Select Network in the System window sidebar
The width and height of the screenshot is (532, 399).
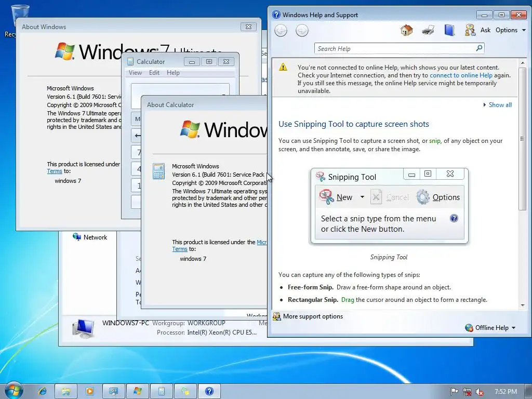(x=90, y=237)
